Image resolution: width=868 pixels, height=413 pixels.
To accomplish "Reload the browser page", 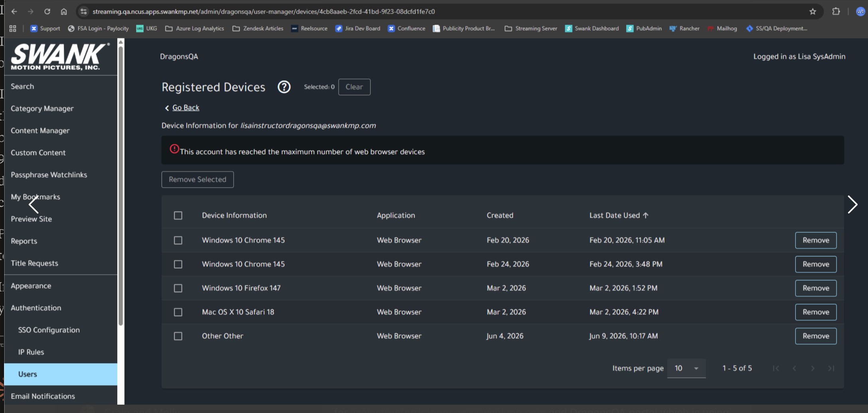I will [47, 12].
